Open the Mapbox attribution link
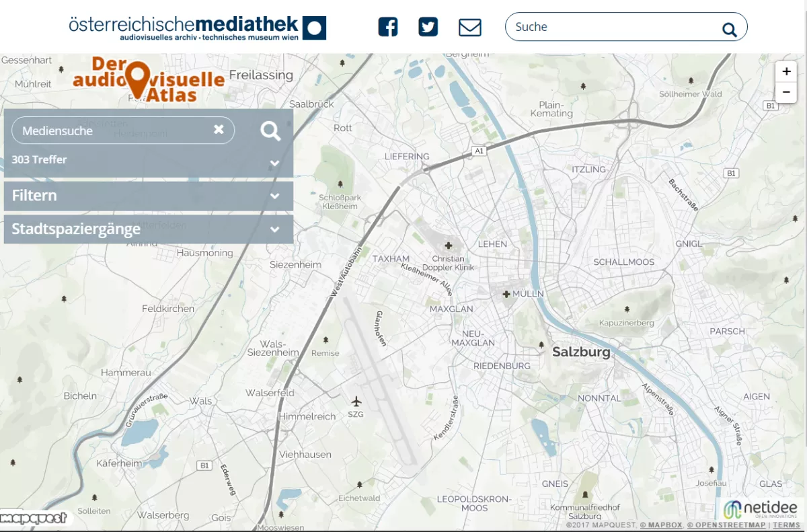 (x=661, y=525)
